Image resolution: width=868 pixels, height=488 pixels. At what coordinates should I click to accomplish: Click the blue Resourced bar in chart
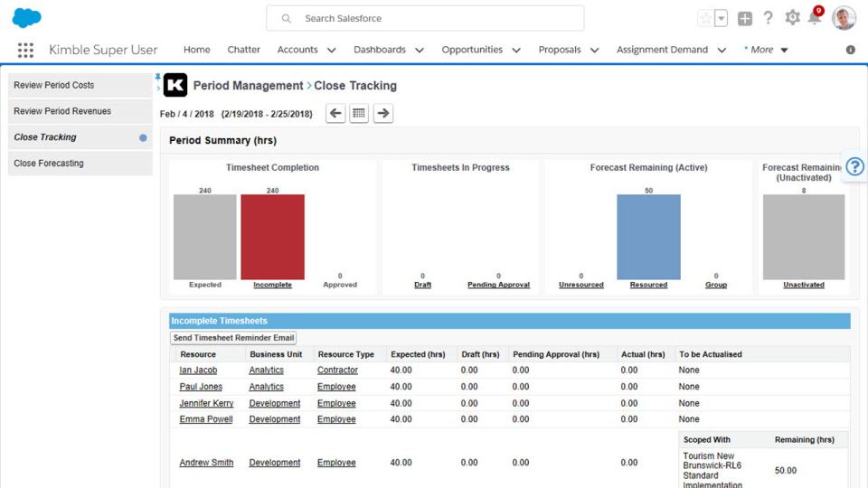tap(648, 237)
